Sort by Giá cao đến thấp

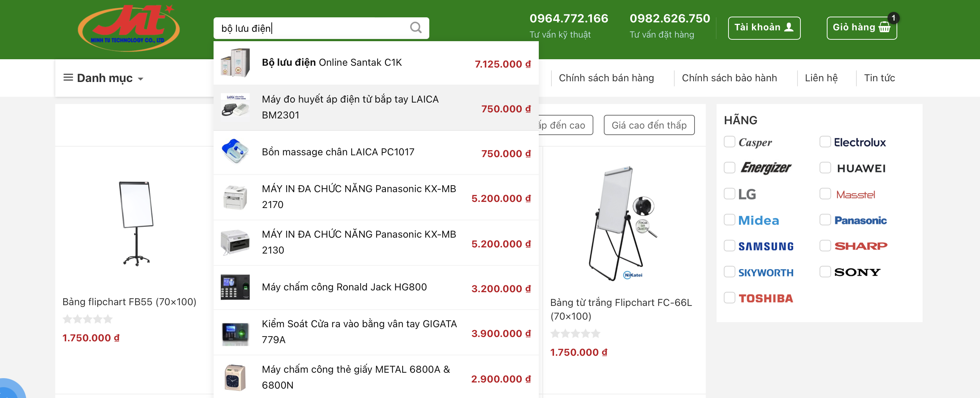(x=649, y=125)
